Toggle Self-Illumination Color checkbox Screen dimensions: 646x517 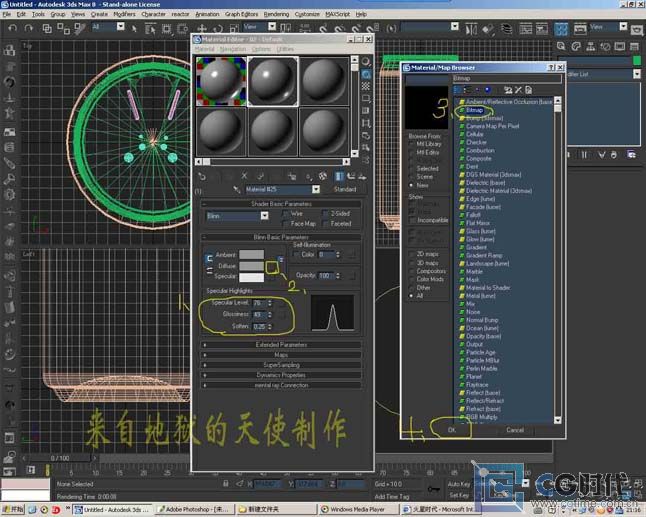click(296, 255)
